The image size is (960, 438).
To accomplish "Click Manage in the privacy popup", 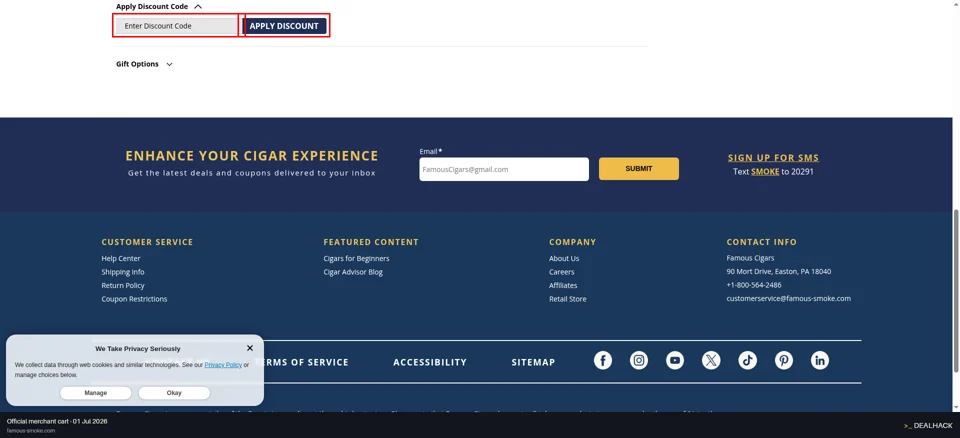I will click(x=96, y=393).
